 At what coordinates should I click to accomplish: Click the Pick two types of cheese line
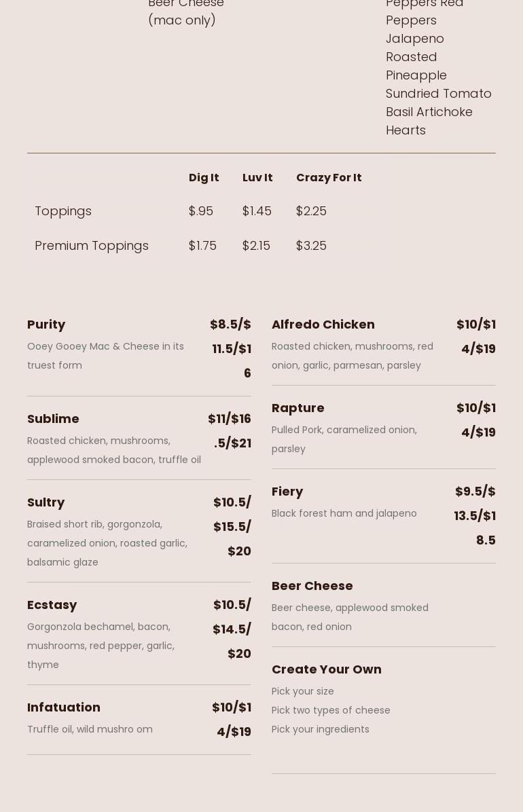[331, 710]
